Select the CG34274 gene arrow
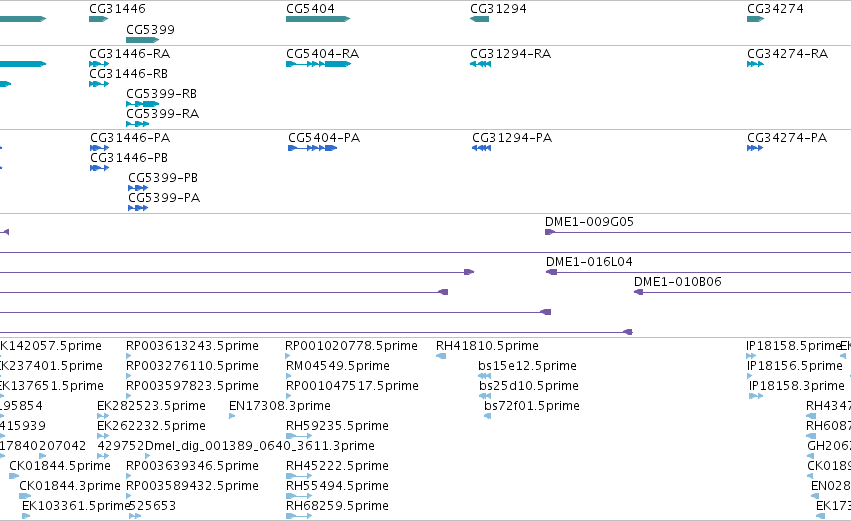The height and width of the screenshot is (521, 851). [755, 19]
